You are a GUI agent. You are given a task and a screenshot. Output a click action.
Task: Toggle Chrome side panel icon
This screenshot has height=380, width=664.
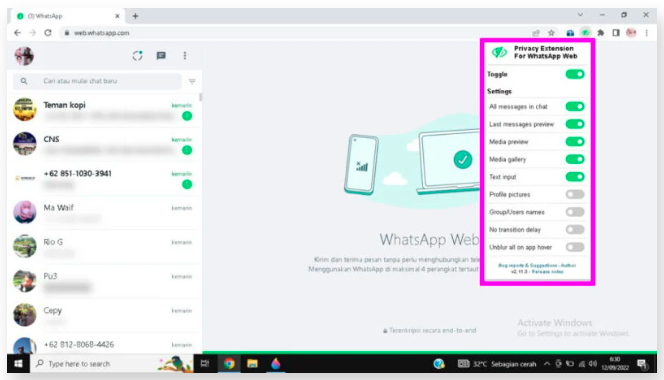616,33
